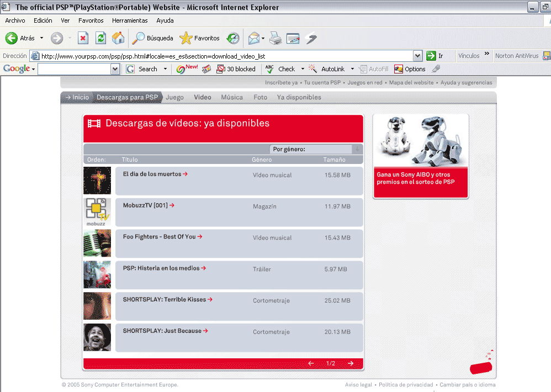
Task: Open PSP: Histeria en los medios
Action: 165,268
